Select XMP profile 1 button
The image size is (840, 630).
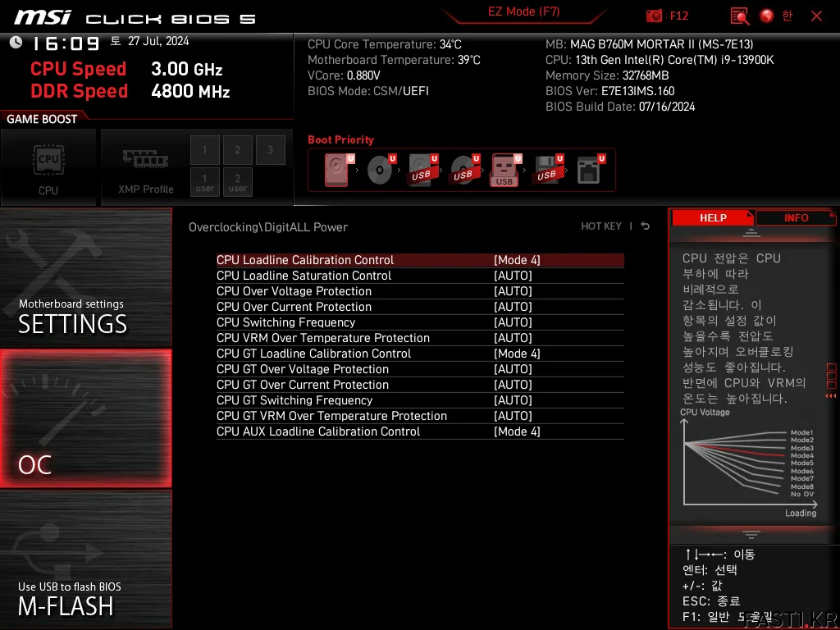click(204, 150)
